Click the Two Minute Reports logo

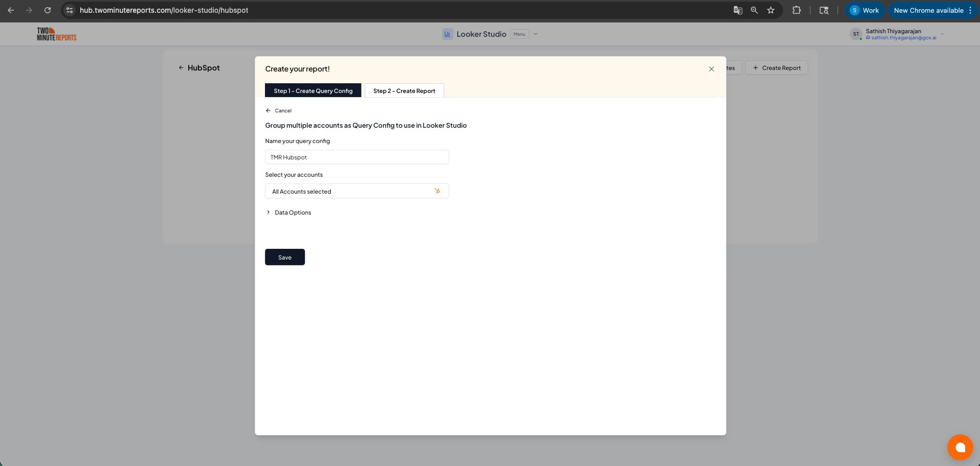click(x=56, y=34)
